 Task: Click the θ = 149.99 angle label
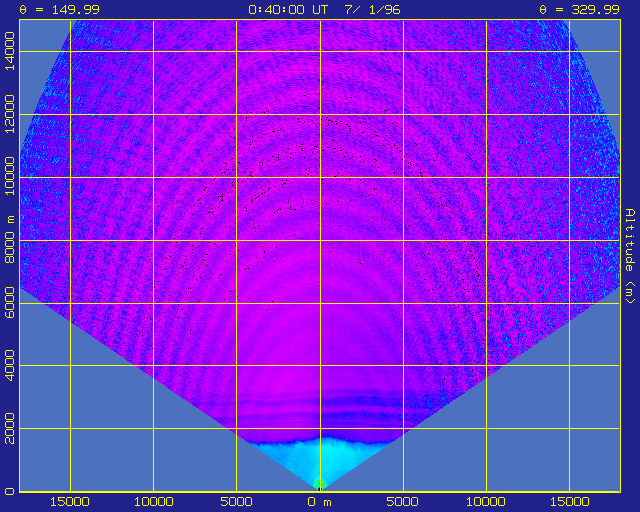[60, 9]
